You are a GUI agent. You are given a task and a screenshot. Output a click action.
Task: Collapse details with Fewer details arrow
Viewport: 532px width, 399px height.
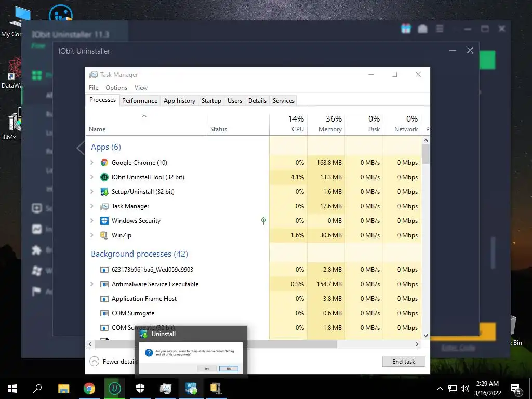coord(95,362)
